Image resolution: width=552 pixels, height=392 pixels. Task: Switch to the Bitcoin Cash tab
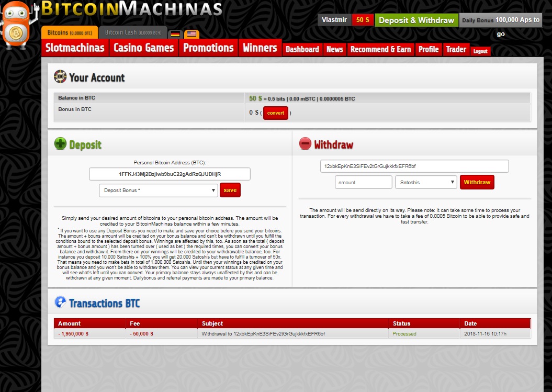pos(133,32)
